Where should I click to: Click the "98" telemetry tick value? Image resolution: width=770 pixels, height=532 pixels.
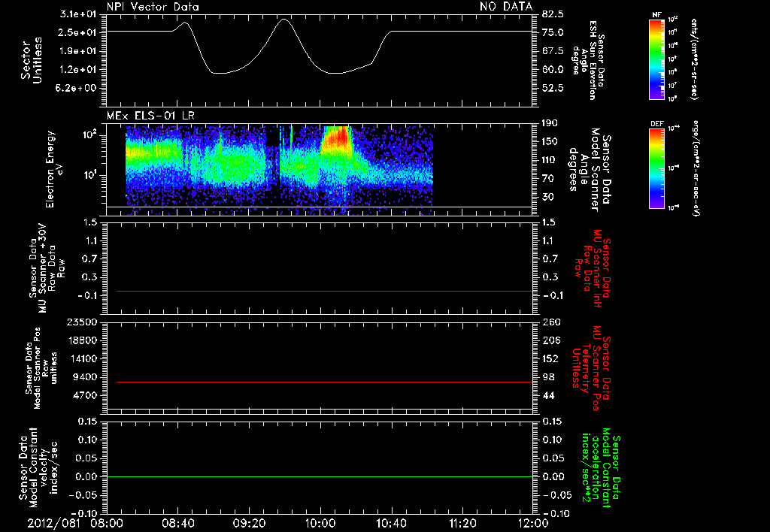point(548,377)
